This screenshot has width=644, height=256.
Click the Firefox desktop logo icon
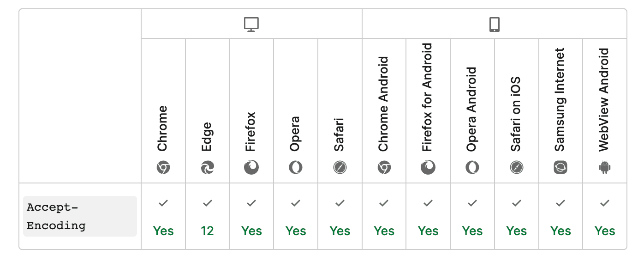[x=251, y=167]
